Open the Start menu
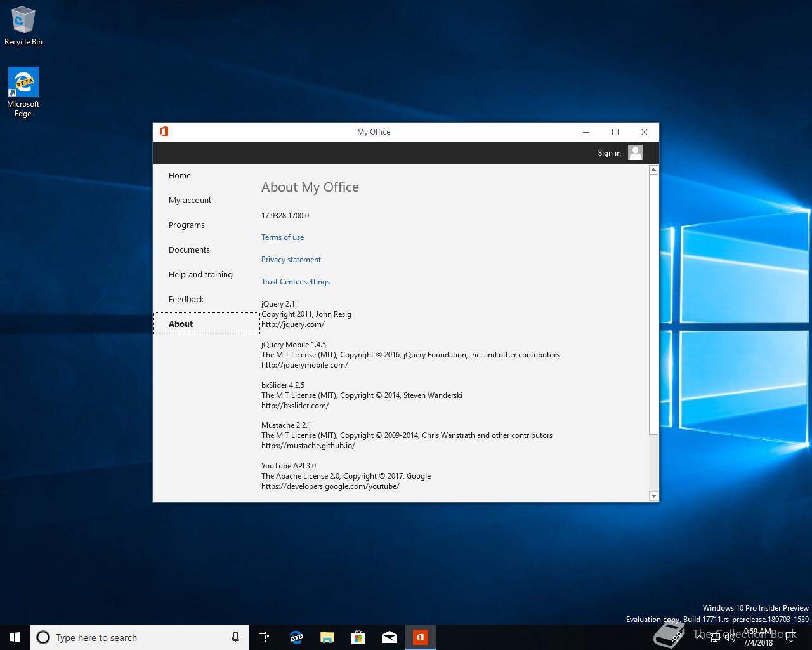812x650 pixels. [x=15, y=637]
